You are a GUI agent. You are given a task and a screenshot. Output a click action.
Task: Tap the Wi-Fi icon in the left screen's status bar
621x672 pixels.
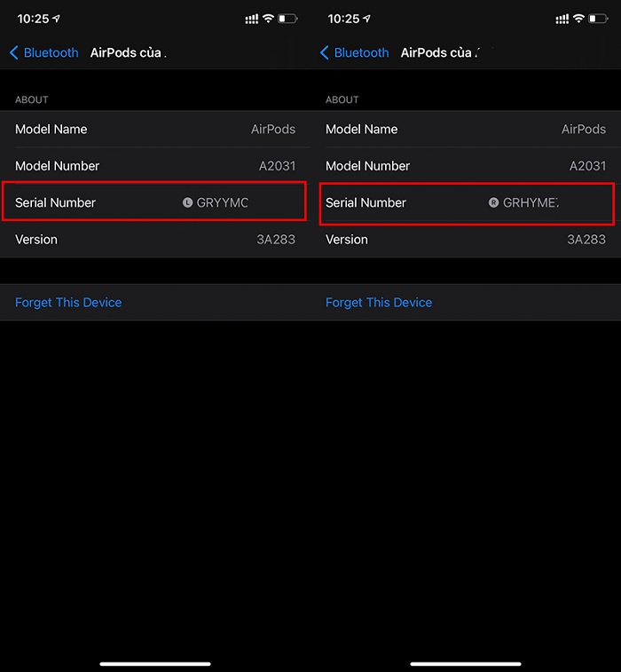[x=268, y=19]
